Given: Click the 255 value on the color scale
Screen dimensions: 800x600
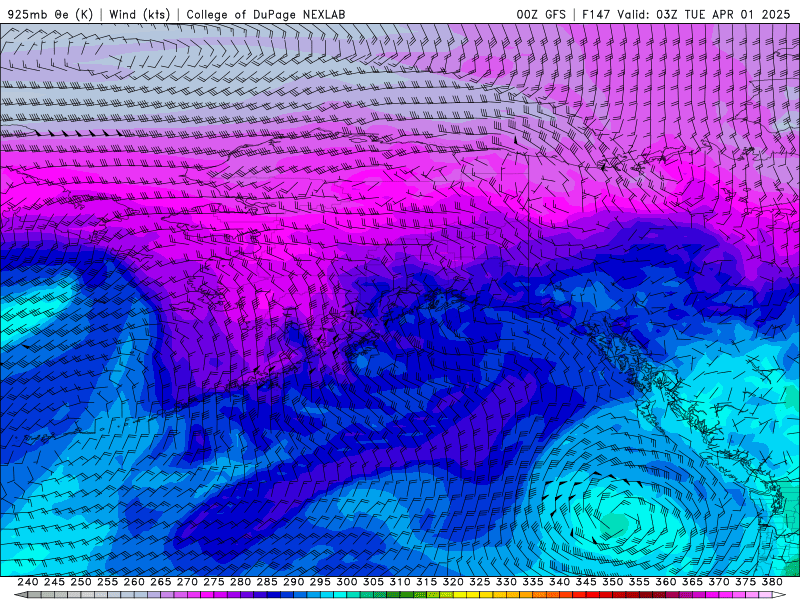Looking at the screenshot, I should click(x=107, y=582).
